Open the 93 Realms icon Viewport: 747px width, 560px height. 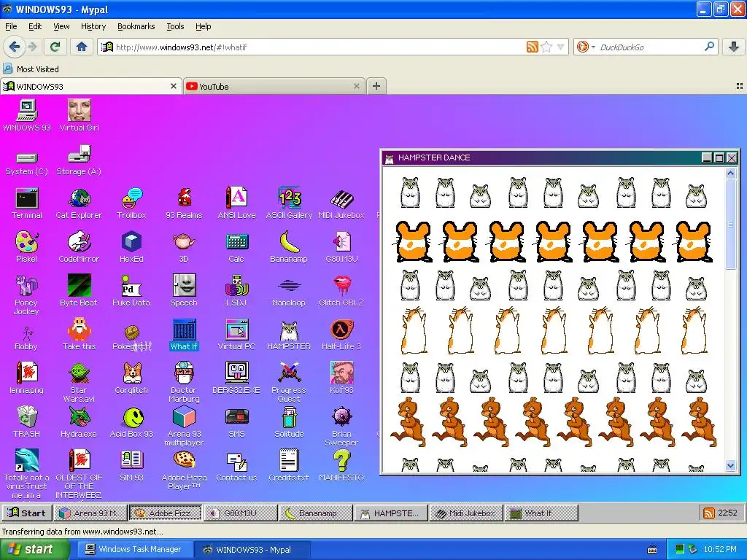tap(184, 203)
